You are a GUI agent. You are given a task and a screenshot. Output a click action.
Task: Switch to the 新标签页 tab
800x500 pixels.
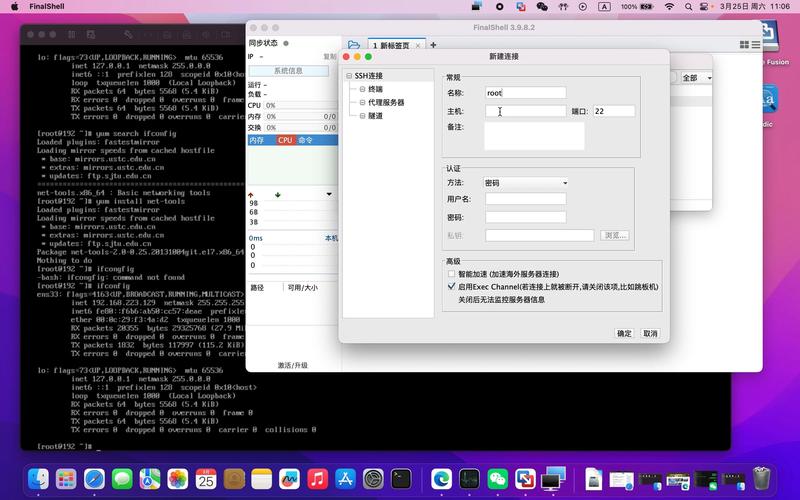pos(393,45)
